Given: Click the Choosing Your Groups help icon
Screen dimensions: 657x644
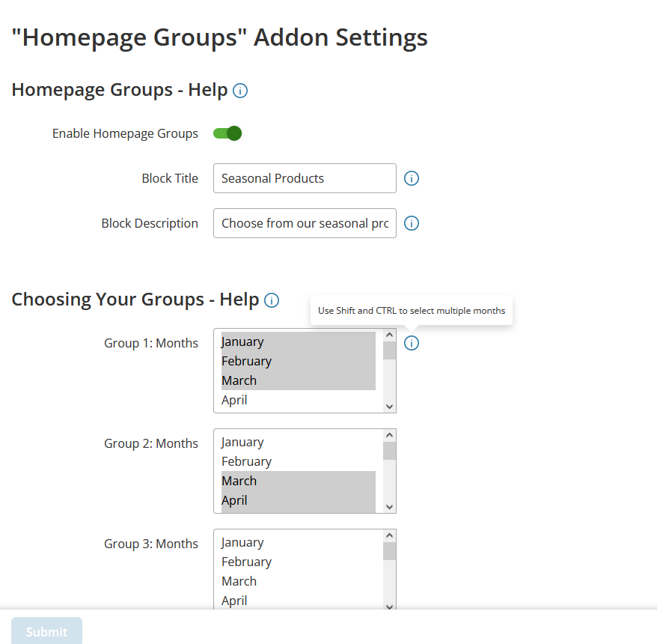Looking at the screenshot, I should tap(272, 300).
